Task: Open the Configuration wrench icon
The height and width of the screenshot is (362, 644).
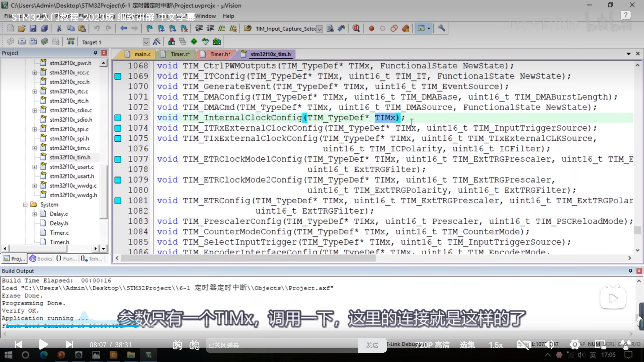Action: (x=441, y=28)
